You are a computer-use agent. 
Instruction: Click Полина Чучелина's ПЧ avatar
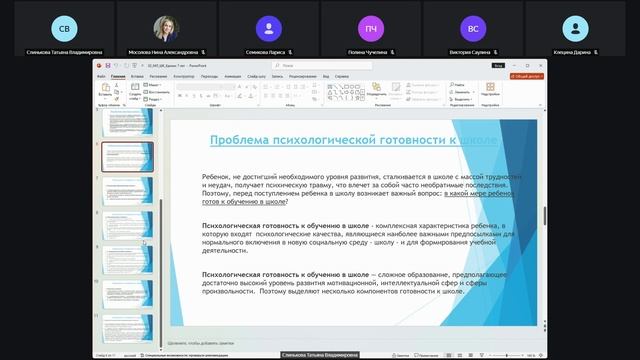(x=371, y=29)
